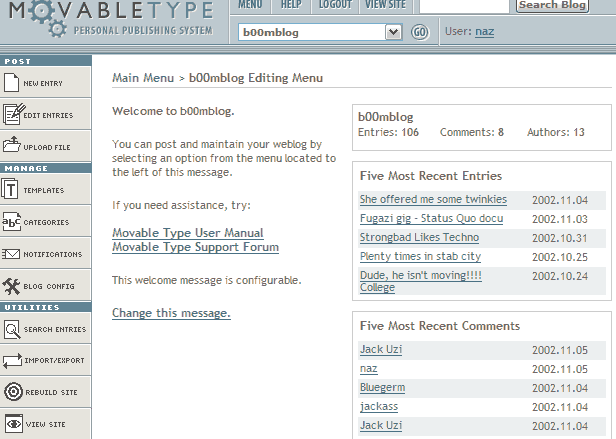This screenshot has height=439, width=616.
Task: Open the HELP tab in top bar
Action: (291, 5)
